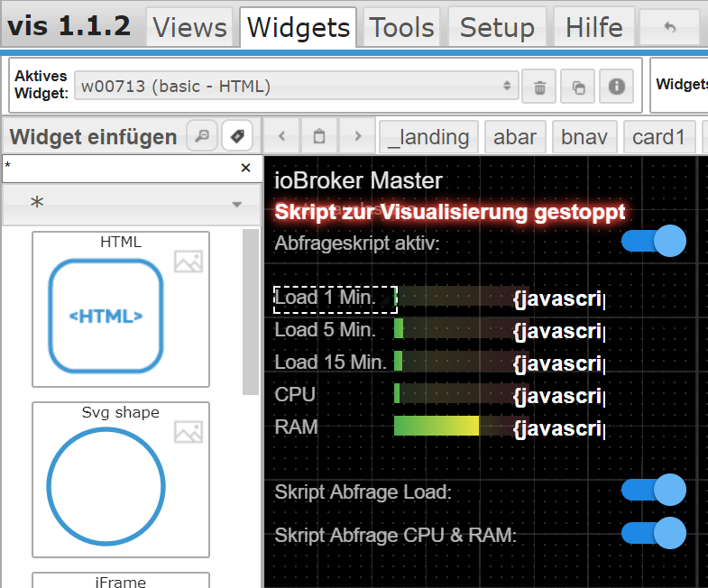Toggle Skript Abfrage CPU & RAM switch
Viewport: 708px width, 588px height.
pyautogui.click(x=653, y=533)
